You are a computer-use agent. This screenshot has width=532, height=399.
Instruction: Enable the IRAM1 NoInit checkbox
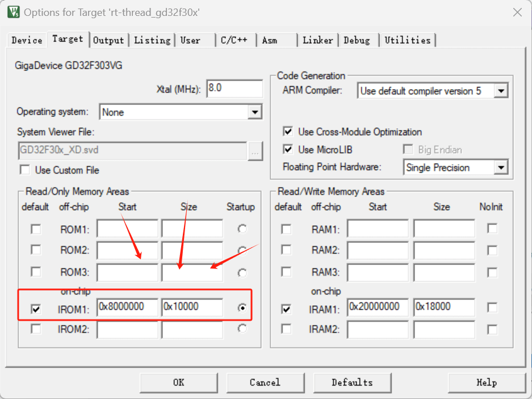(x=492, y=308)
